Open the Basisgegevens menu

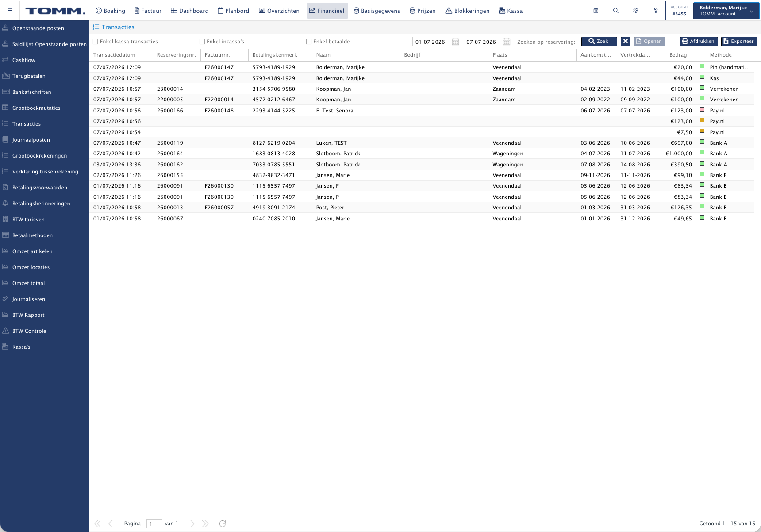pyautogui.click(x=377, y=11)
